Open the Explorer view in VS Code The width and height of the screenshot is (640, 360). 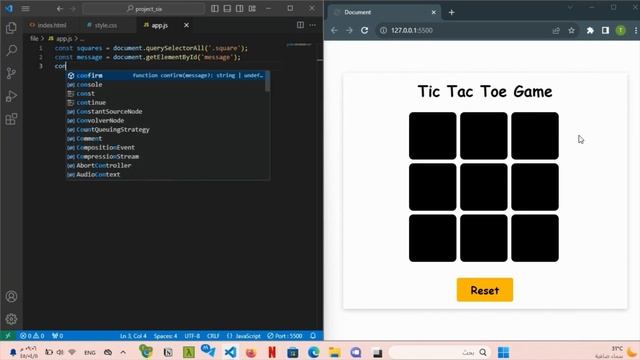(11, 28)
